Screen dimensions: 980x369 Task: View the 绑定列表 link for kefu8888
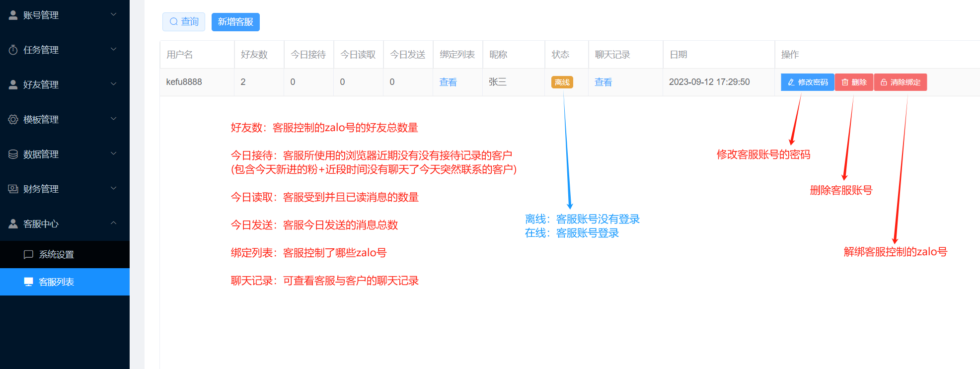click(448, 82)
